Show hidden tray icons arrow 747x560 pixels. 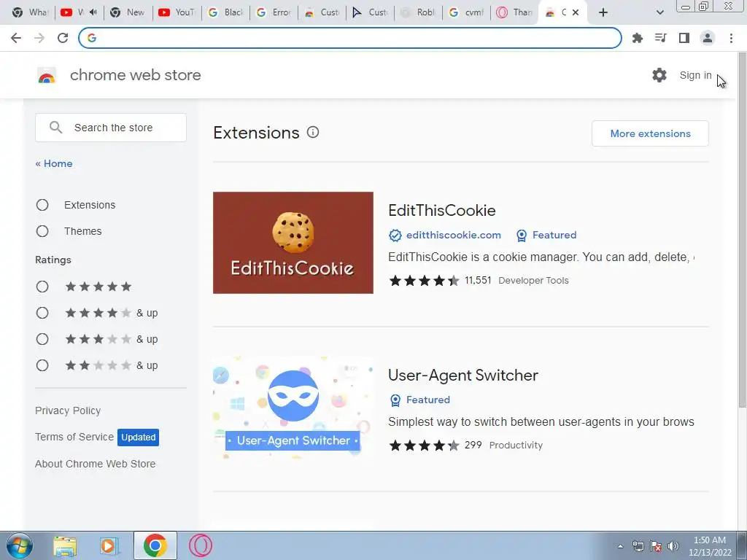pyautogui.click(x=620, y=546)
